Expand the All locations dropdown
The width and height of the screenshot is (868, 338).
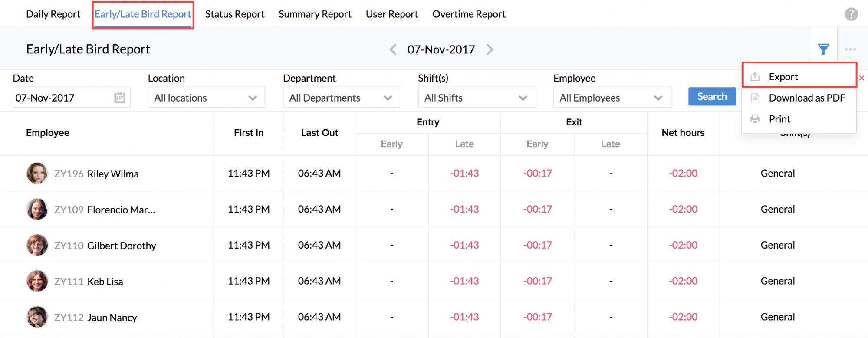(207, 98)
